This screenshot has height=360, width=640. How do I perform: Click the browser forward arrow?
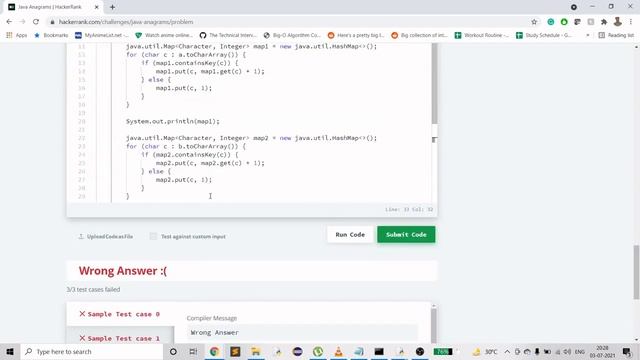22,22
